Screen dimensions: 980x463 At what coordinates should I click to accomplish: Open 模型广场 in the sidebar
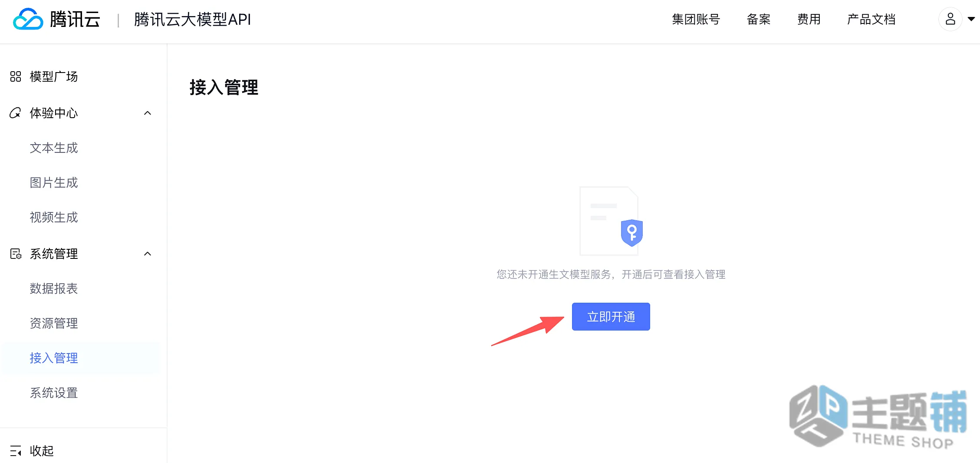point(54,77)
